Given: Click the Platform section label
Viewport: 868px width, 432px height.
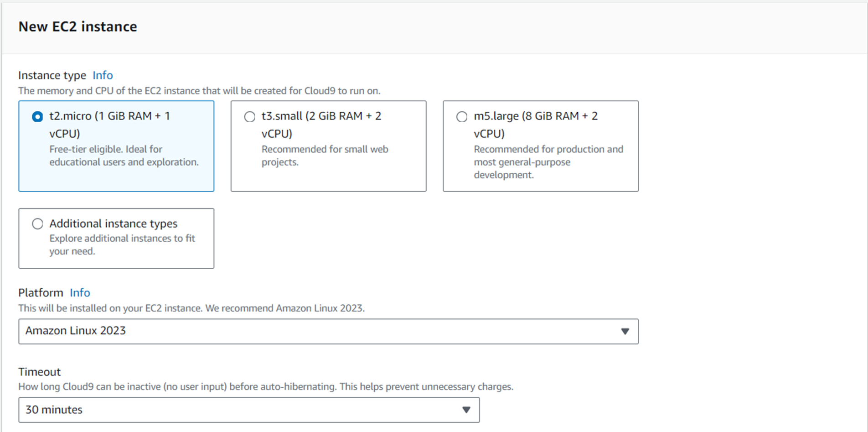Looking at the screenshot, I should 41,293.
